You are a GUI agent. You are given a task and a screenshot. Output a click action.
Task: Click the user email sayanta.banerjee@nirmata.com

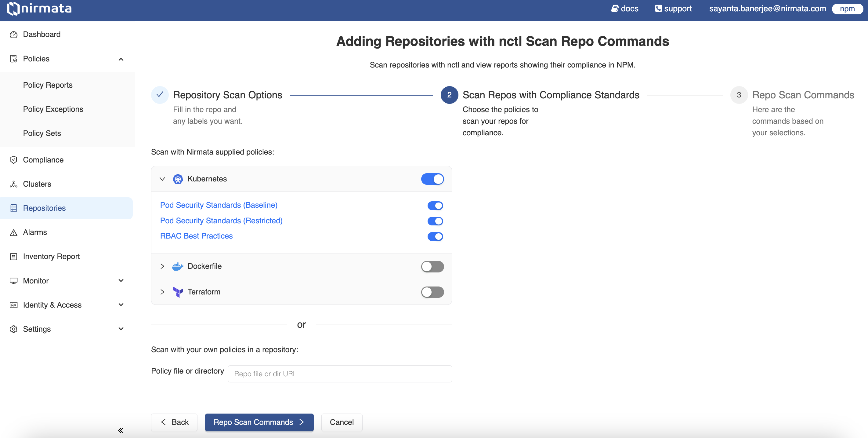(768, 9)
